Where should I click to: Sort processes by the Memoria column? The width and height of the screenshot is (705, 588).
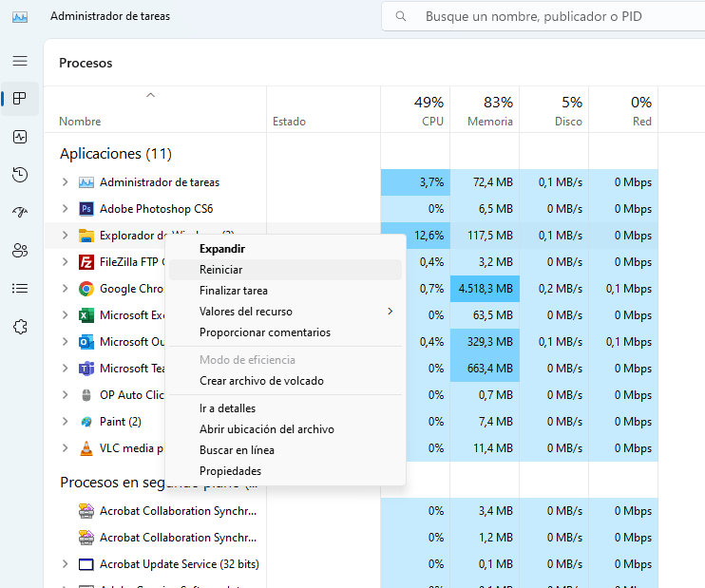click(489, 111)
